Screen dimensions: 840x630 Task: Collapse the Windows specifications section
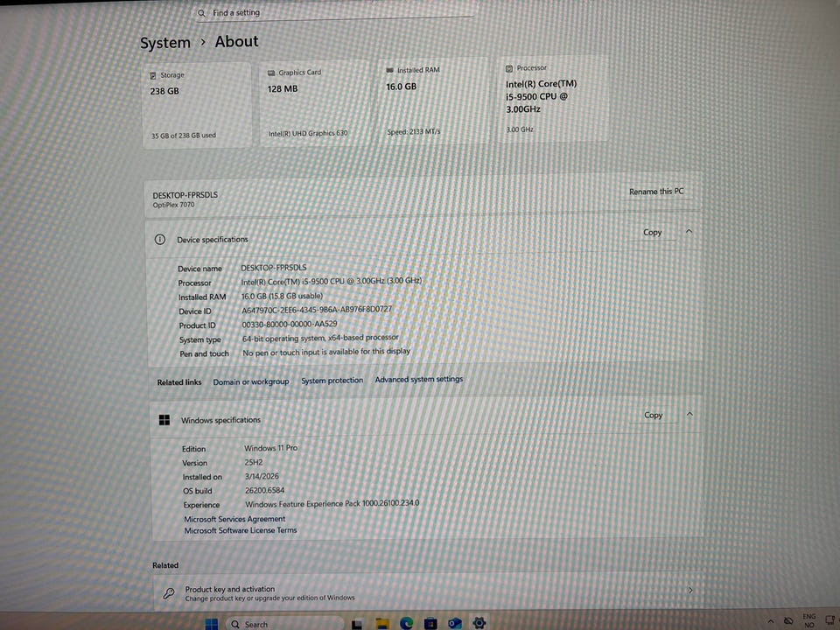point(689,414)
